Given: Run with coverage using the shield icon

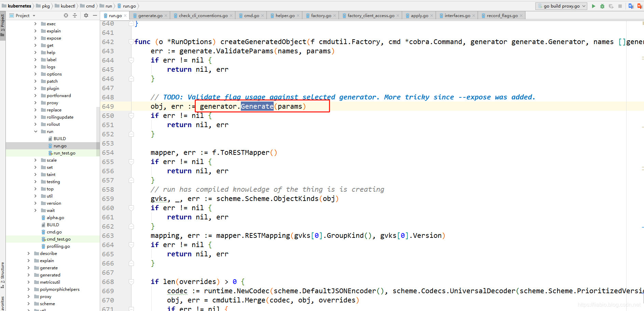Looking at the screenshot, I should 611,6.
